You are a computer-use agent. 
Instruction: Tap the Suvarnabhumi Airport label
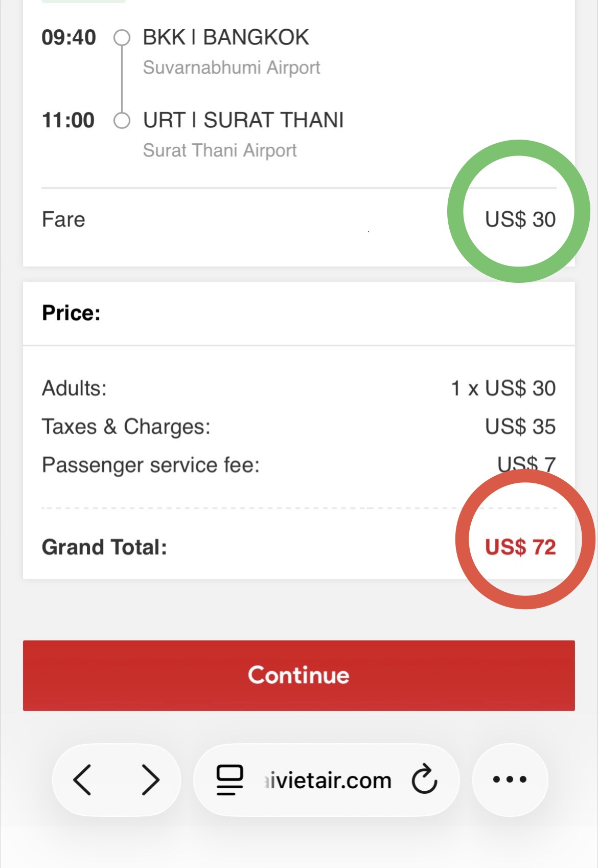point(232,68)
